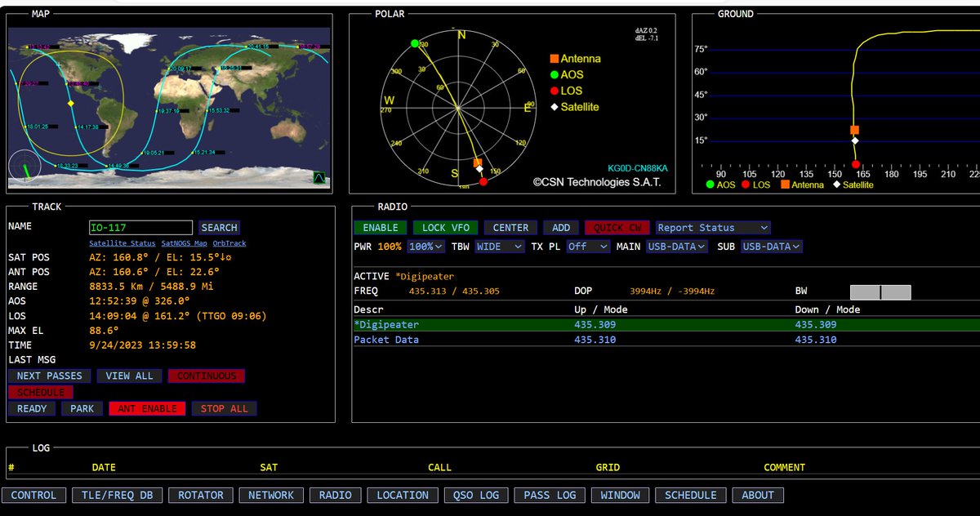
Task: Open the PWR 100% dropdown
Action: point(425,246)
